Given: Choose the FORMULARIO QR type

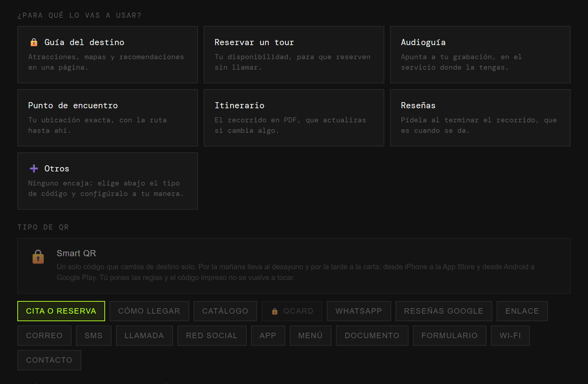Looking at the screenshot, I should (x=450, y=336).
